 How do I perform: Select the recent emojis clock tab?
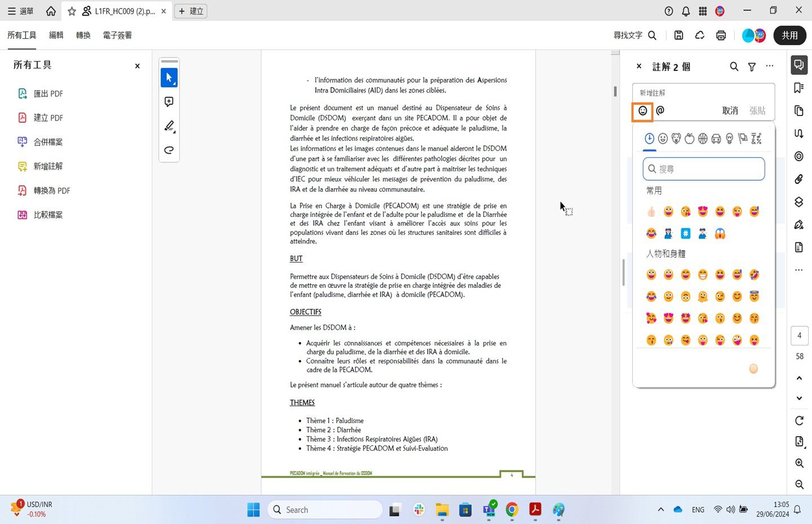coord(650,139)
